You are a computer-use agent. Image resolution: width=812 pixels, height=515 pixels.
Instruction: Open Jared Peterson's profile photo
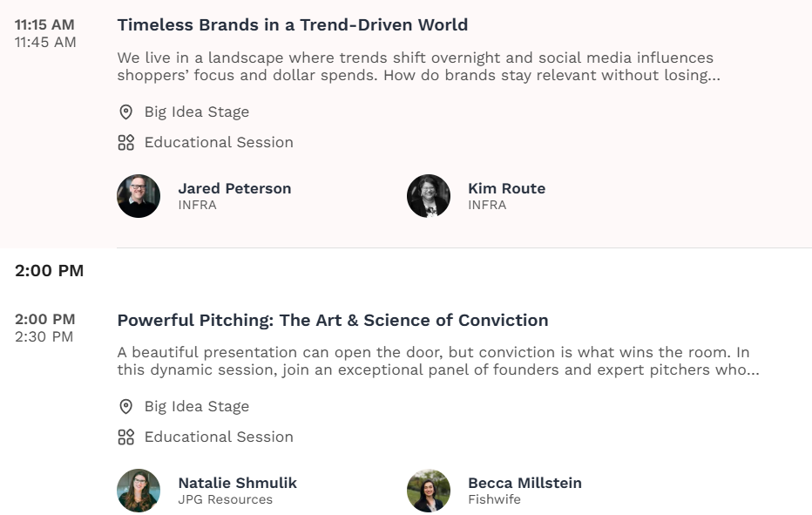pos(139,196)
